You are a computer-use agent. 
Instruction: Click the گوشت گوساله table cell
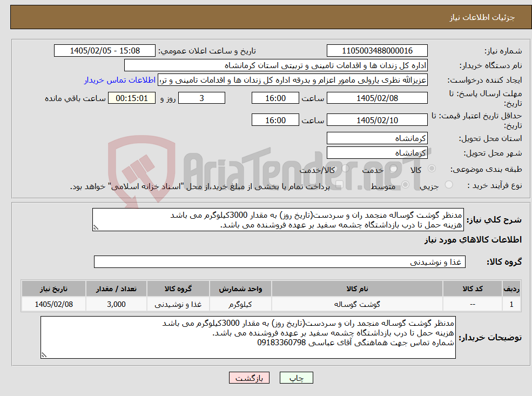tap(357, 304)
